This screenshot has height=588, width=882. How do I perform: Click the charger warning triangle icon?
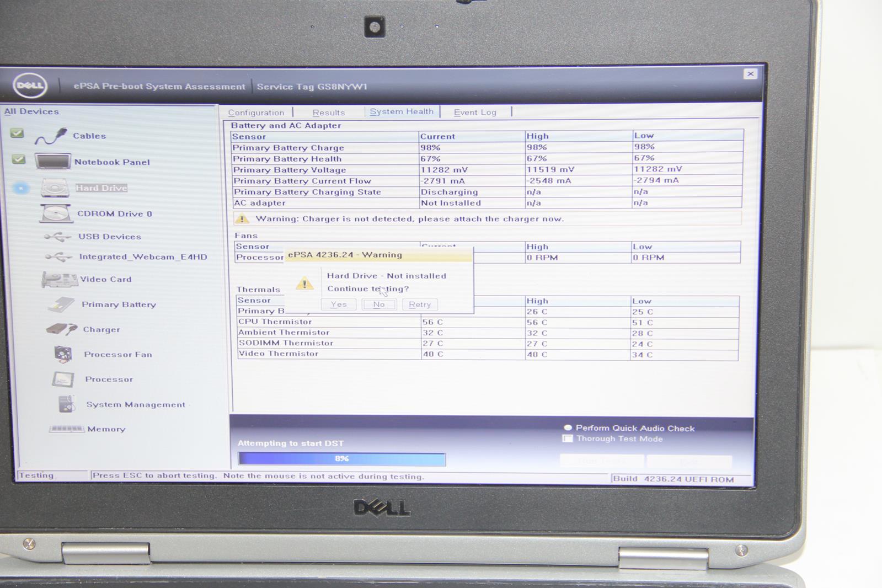[242, 218]
